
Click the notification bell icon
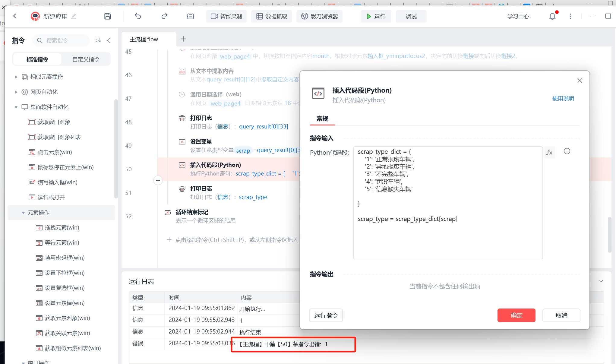[552, 16]
